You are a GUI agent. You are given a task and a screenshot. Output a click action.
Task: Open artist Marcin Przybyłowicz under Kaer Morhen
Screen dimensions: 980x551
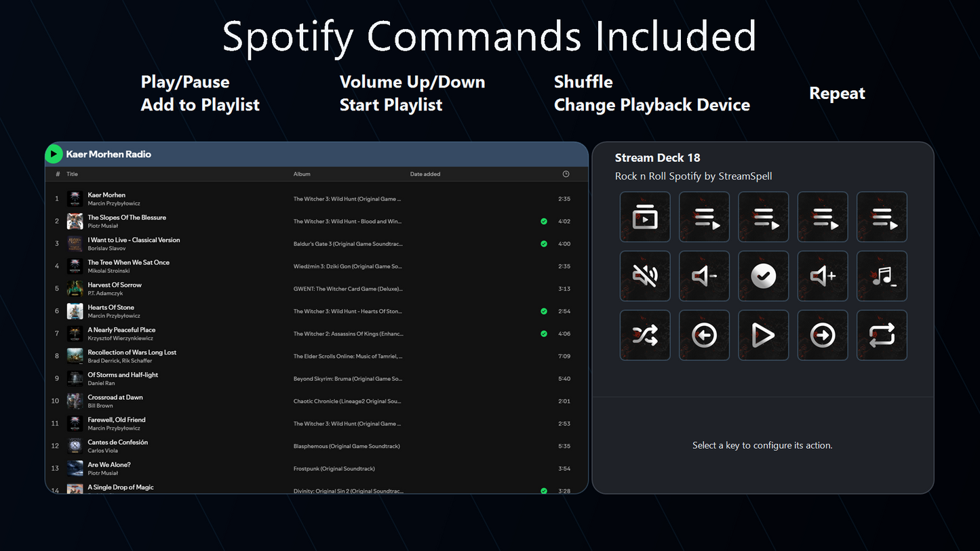(x=114, y=203)
